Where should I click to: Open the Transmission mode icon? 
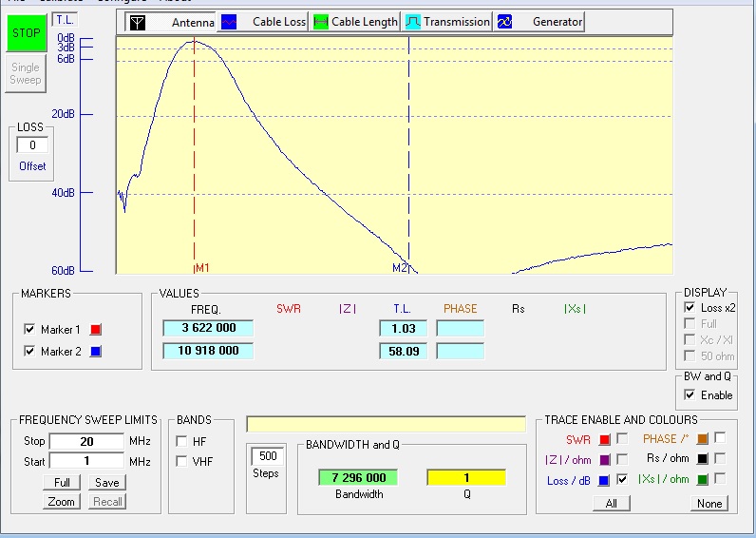[412, 22]
